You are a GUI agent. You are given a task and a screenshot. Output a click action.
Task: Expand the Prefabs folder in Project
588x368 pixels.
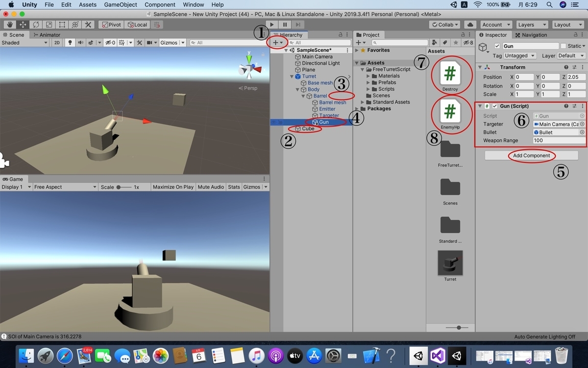369,82
